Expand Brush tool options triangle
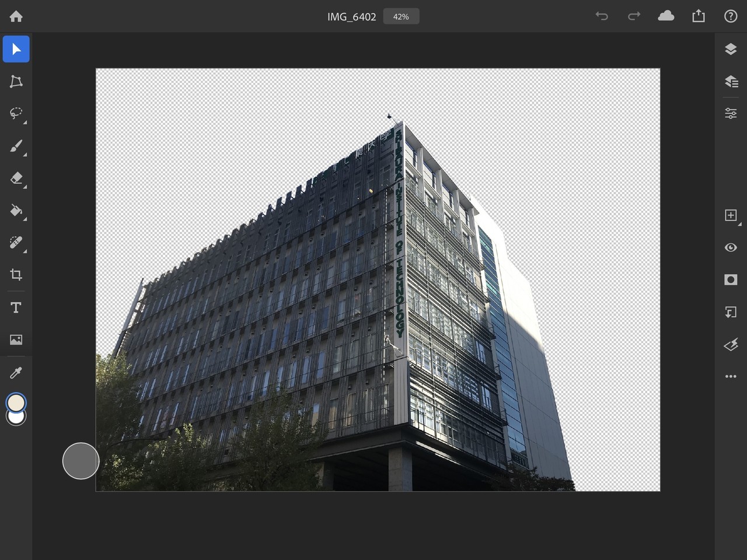 pyautogui.click(x=25, y=155)
